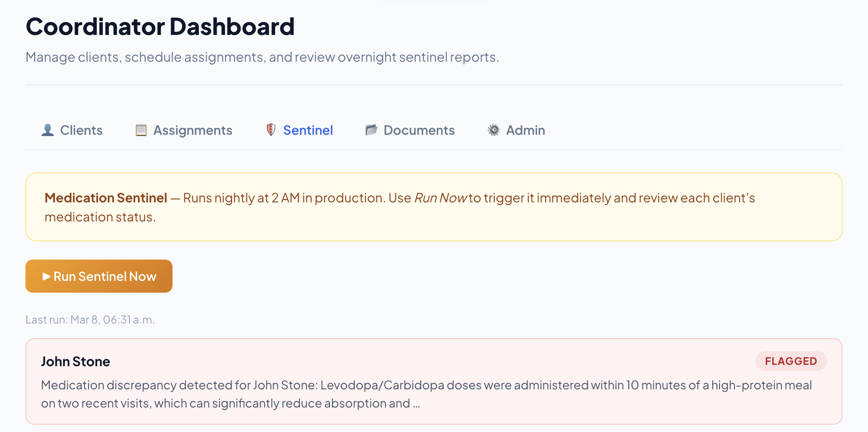Click the FLAGGED badge on John Stone

pyautogui.click(x=791, y=361)
